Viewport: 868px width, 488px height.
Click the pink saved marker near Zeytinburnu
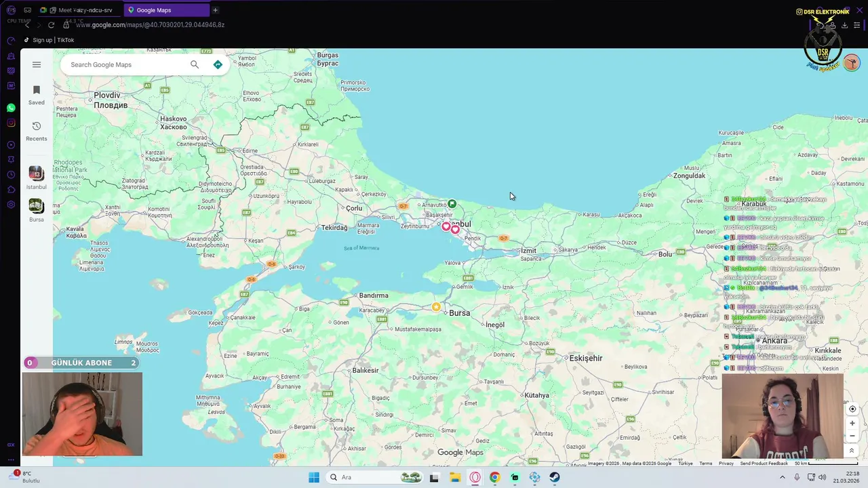coord(446,226)
